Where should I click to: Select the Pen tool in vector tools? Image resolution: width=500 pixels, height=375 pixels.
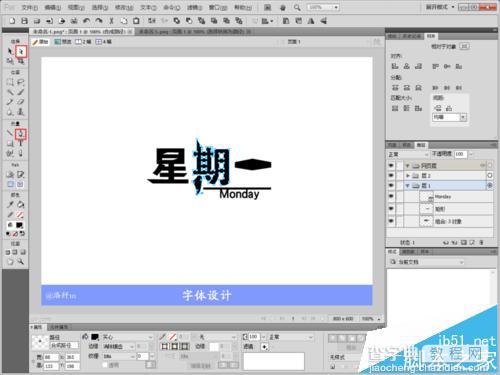tap(21, 134)
